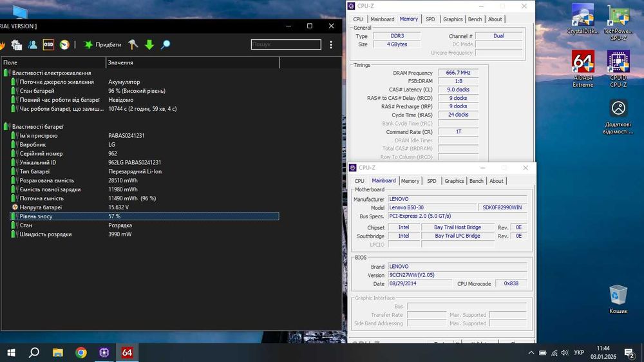Open Graphics tab in CPU-Z Memory window
The image size is (644, 362).
click(x=453, y=19)
